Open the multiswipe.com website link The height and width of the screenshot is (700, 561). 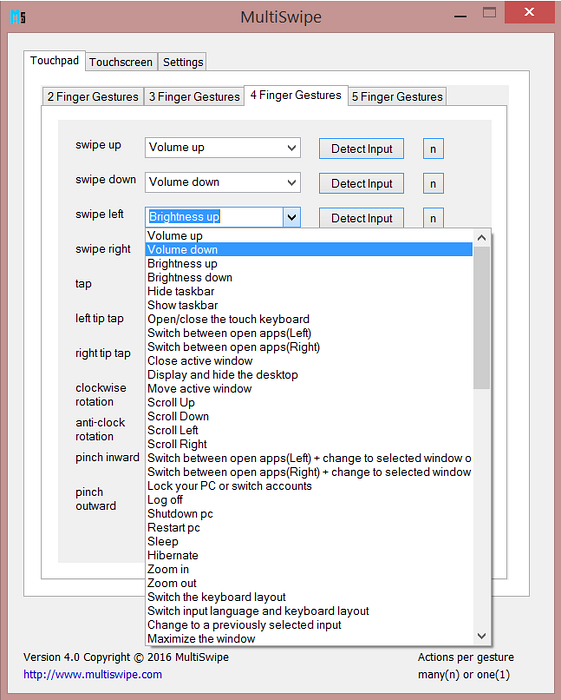click(x=93, y=674)
